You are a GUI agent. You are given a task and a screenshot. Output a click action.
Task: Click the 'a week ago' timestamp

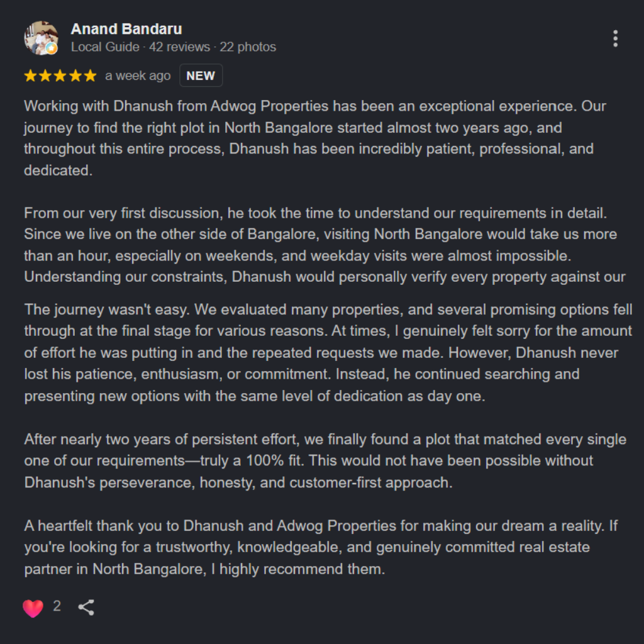coord(138,76)
